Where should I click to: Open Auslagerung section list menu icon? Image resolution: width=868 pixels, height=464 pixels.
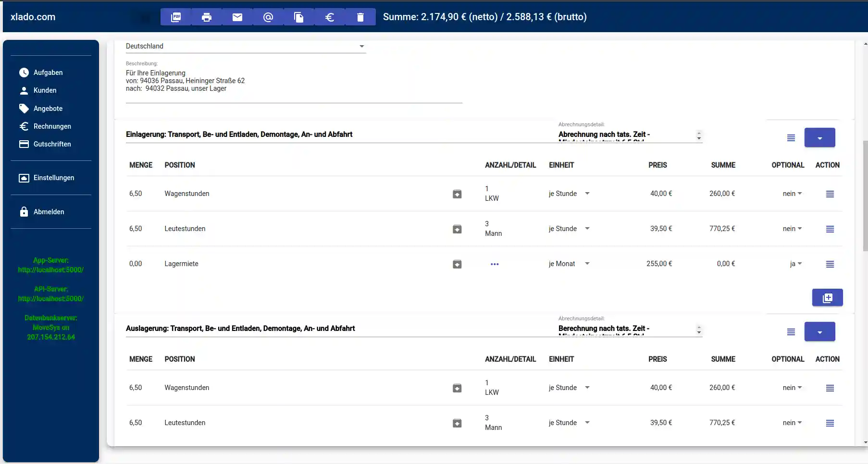coord(791,332)
